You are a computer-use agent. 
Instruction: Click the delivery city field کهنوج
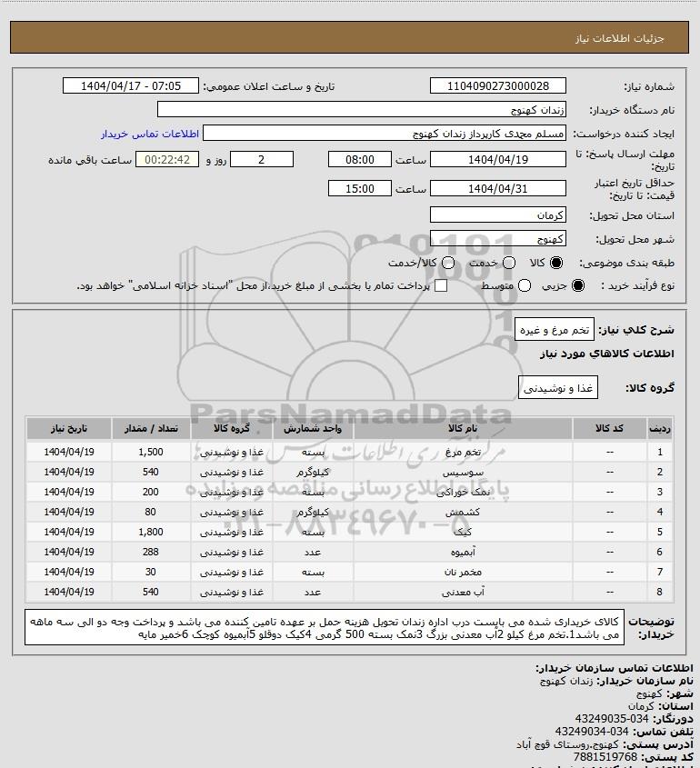[x=497, y=238]
